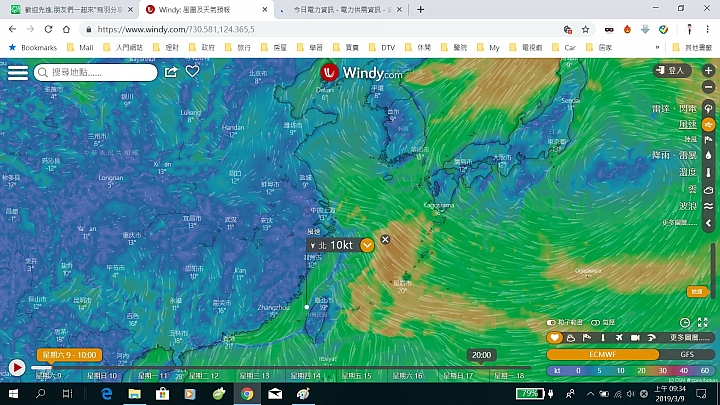Select the GFS forecast model
720x405 pixels.
click(687, 354)
